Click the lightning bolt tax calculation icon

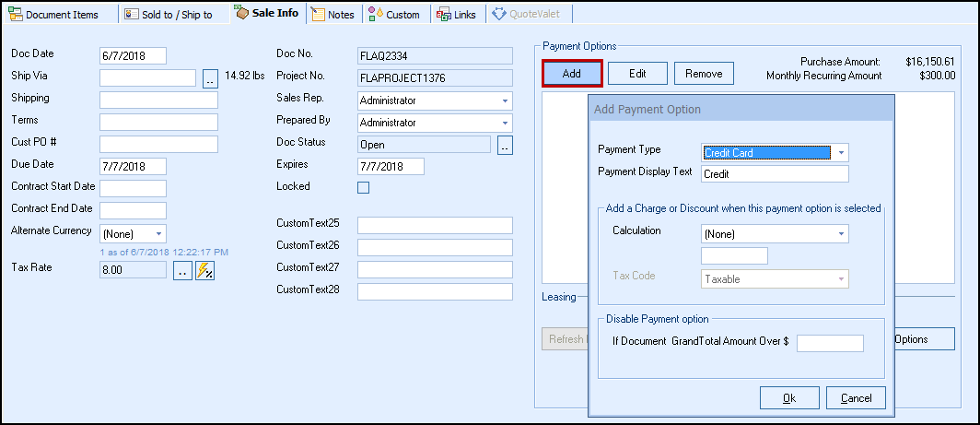204,270
